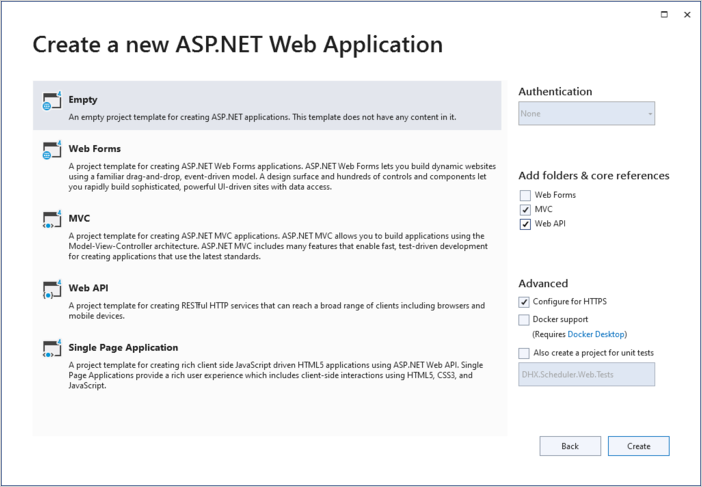Maximize the dialog window

(665, 15)
